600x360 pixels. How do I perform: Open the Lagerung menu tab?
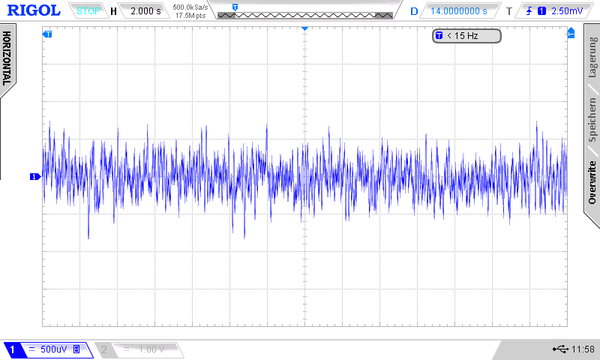tap(592, 57)
